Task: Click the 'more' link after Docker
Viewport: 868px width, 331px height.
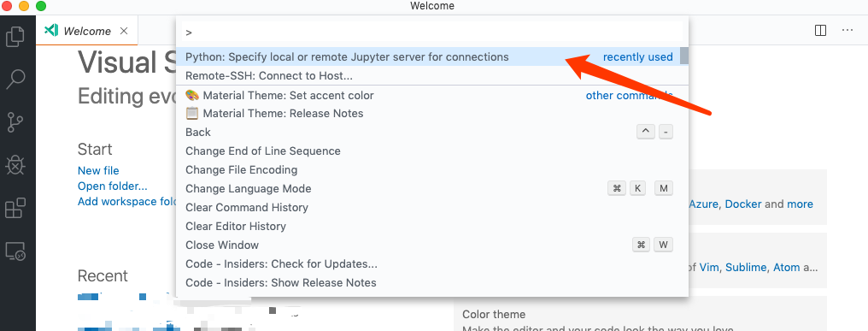Action: [800, 204]
